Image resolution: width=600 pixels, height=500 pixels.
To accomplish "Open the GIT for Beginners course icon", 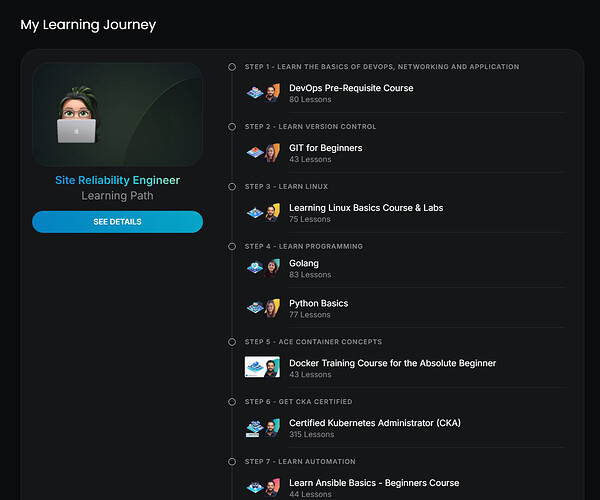I will (x=263, y=153).
